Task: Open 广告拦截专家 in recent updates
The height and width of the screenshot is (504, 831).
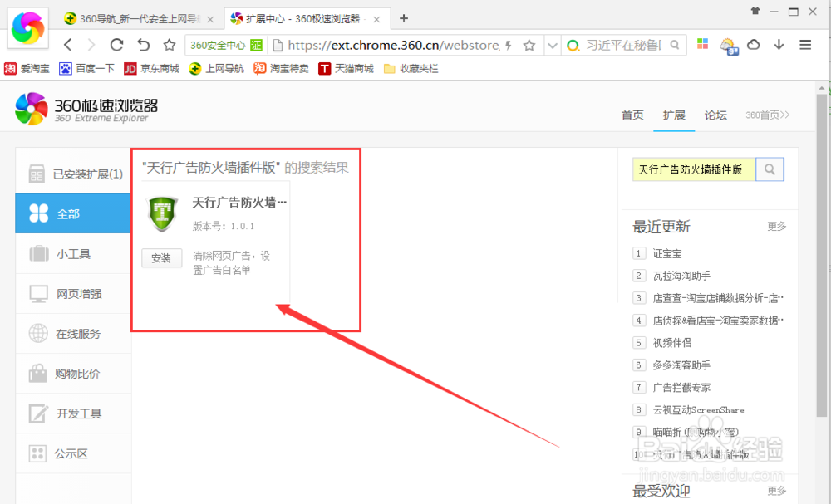Action: tap(681, 387)
